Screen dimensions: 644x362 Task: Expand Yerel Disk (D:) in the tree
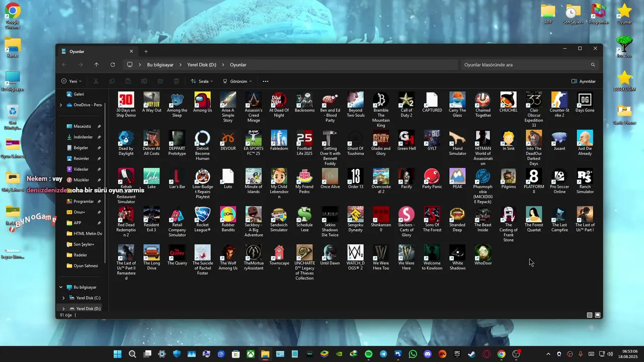63,309
